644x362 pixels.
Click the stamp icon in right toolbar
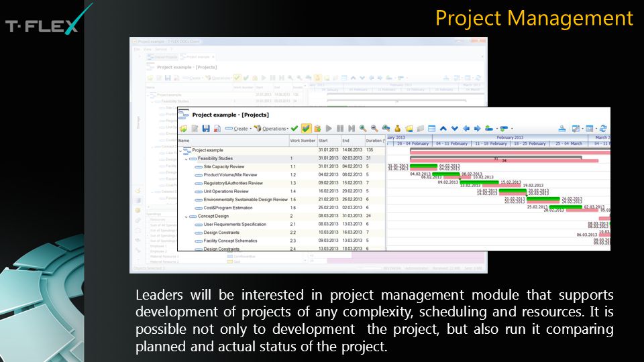pos(562,129)
